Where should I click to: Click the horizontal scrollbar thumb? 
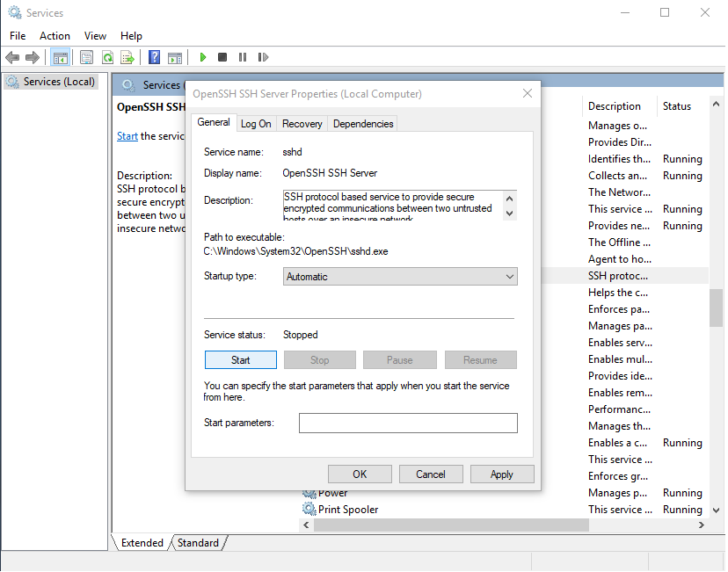(x=451, y=525)
